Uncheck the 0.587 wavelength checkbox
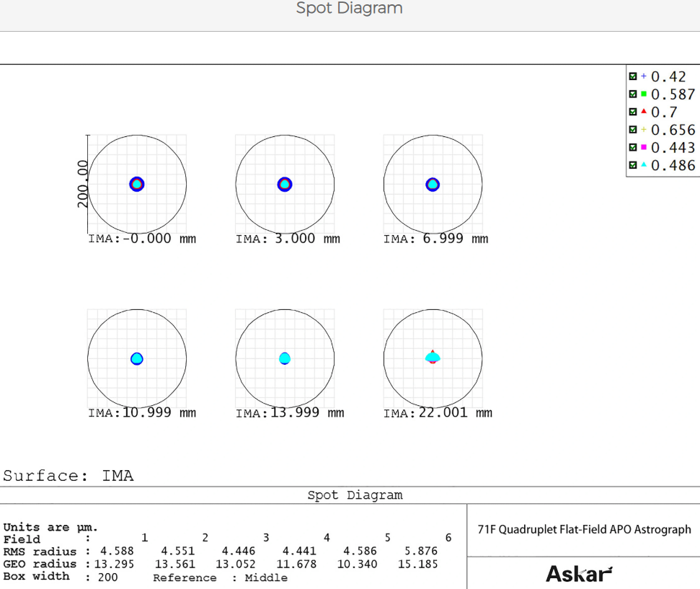700x589 pixels. pyautogui.click(x=633, y=94)
